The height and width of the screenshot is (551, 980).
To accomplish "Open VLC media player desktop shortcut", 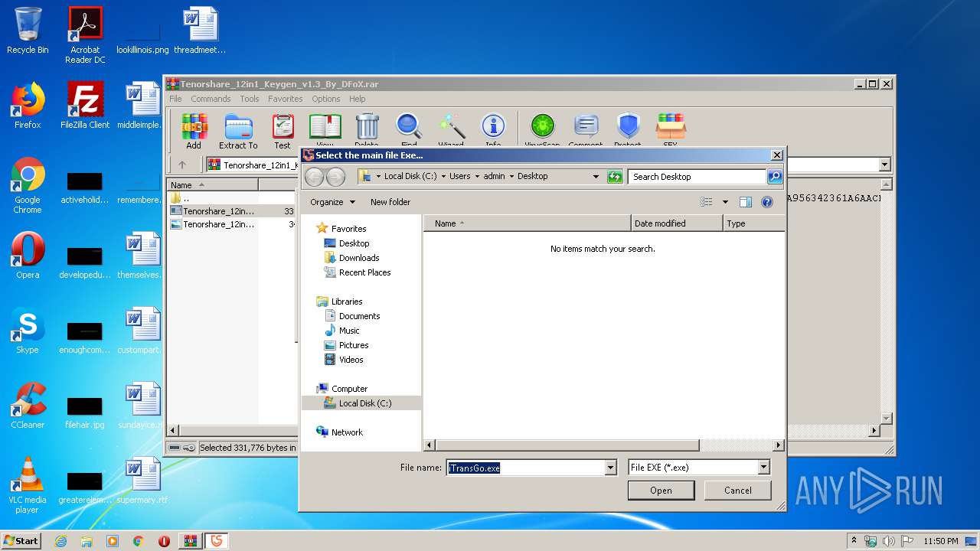I will [x=28, y=485].
